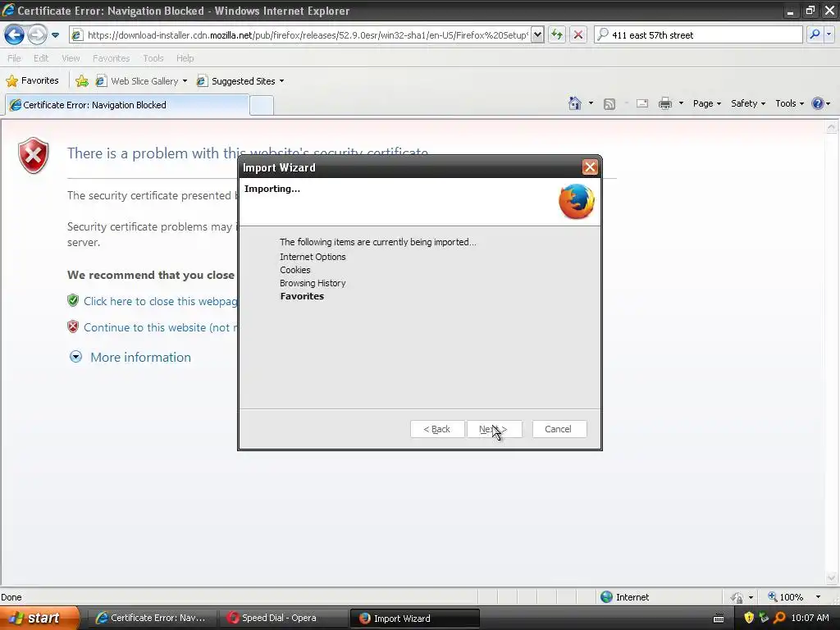Click the yellow security shield tray icon
840x630 pixels.
pos(748,618)
